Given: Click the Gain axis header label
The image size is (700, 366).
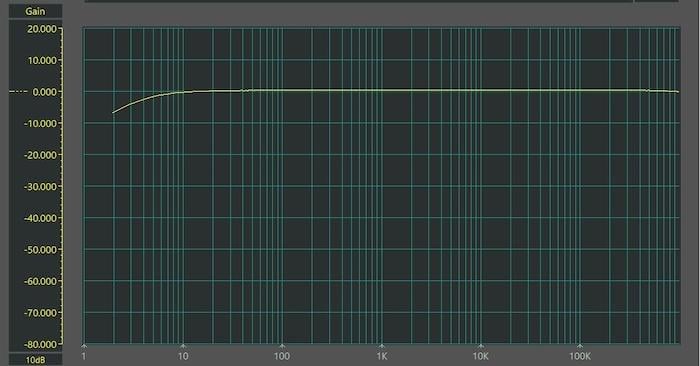Looking at the screenshot, I should (x=35, y=11).
